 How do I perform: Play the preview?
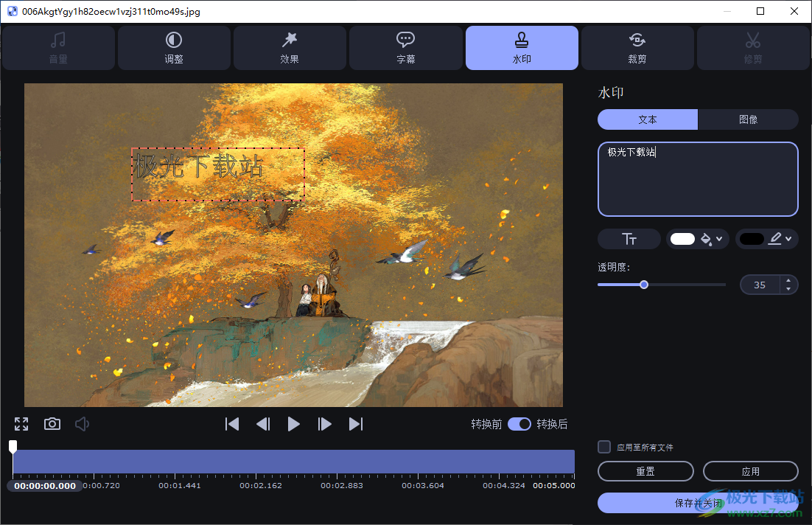(x=293, y=424)
